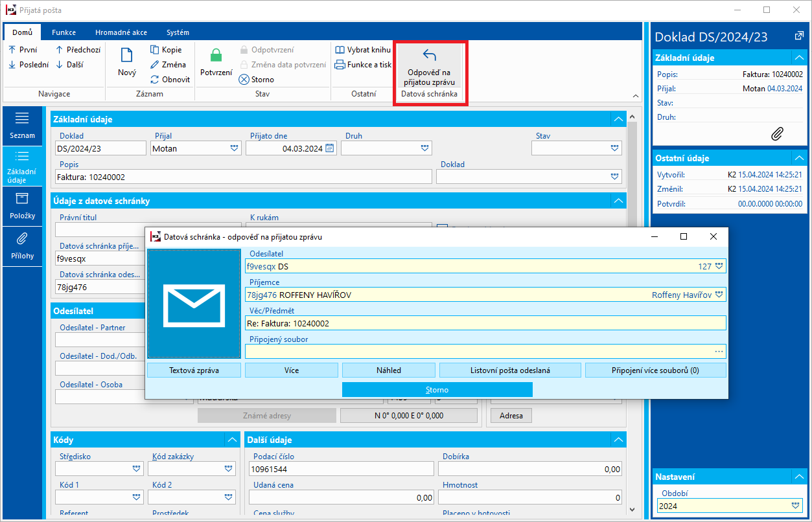Screen dimensions: 812x522
Task: Collapse Nastavení in right panel
Action: coord(798,477)
